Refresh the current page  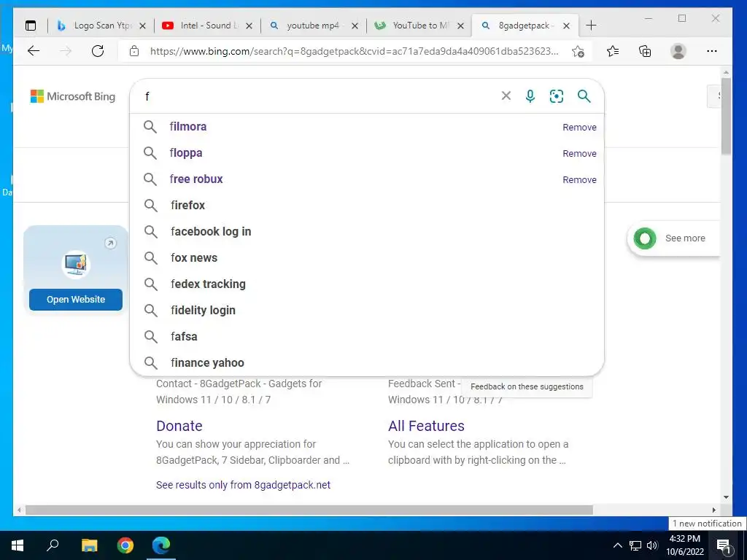[x=98, y=51]
